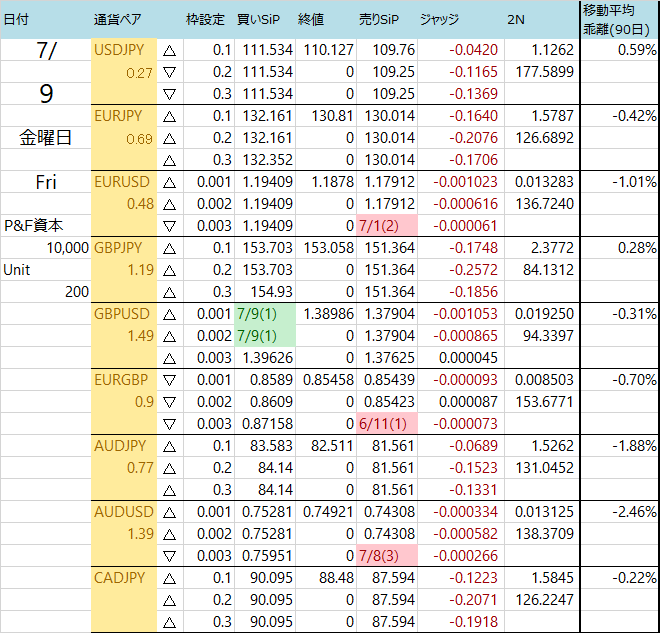Select the 終値 column header
Viewport: 660px width, 633px height.
[x=326, y=19]
